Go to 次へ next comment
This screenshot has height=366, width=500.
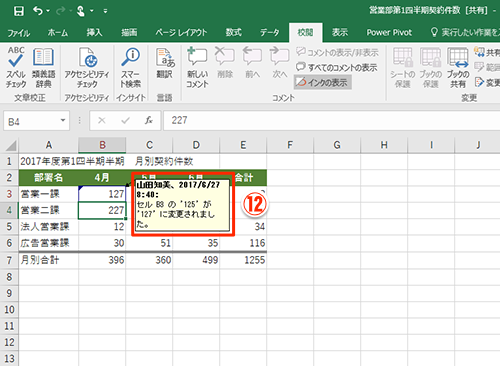pyautogui.click(x=279, y=63)
